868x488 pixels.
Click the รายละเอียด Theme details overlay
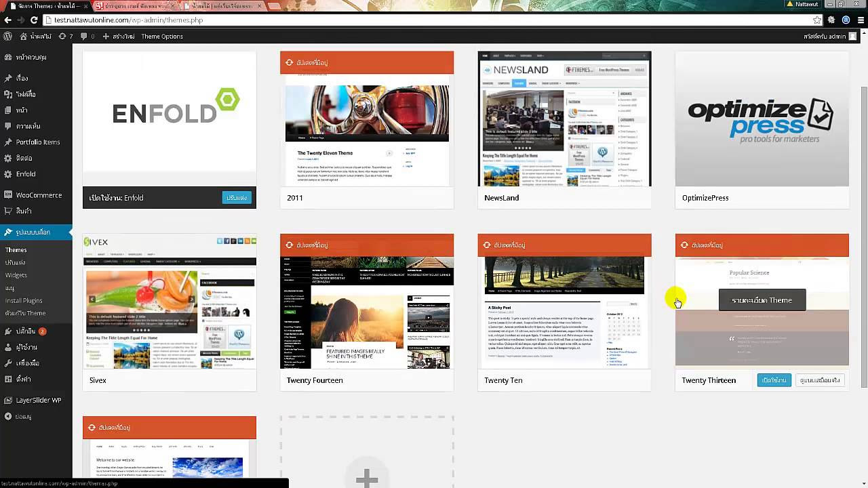click(x=762, y=300)
